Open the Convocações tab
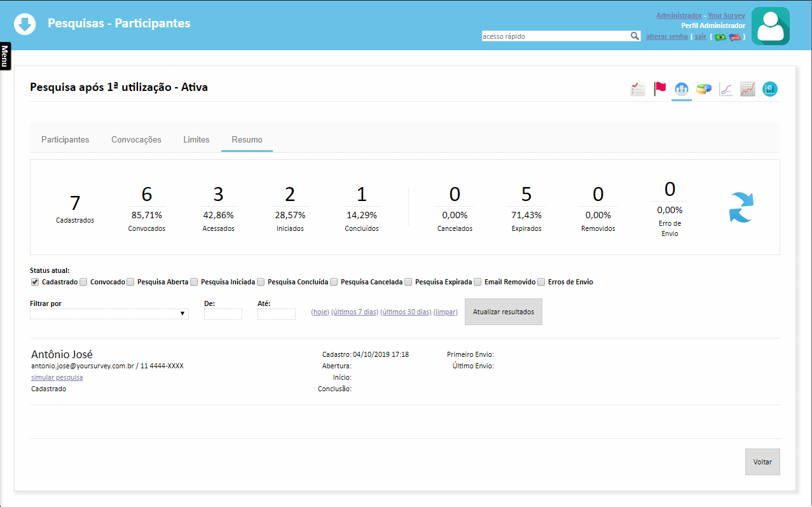This screenshot has height=507, width=812. pyautogui.click(x=136, y=139)
